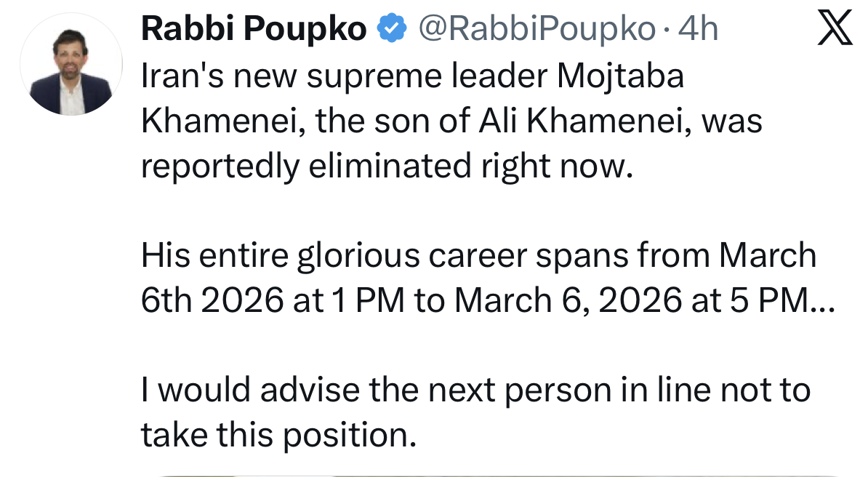Visit the @RabbiPoupko handle link
Viewport: 868px width, 477px height.
click(536, 29)
